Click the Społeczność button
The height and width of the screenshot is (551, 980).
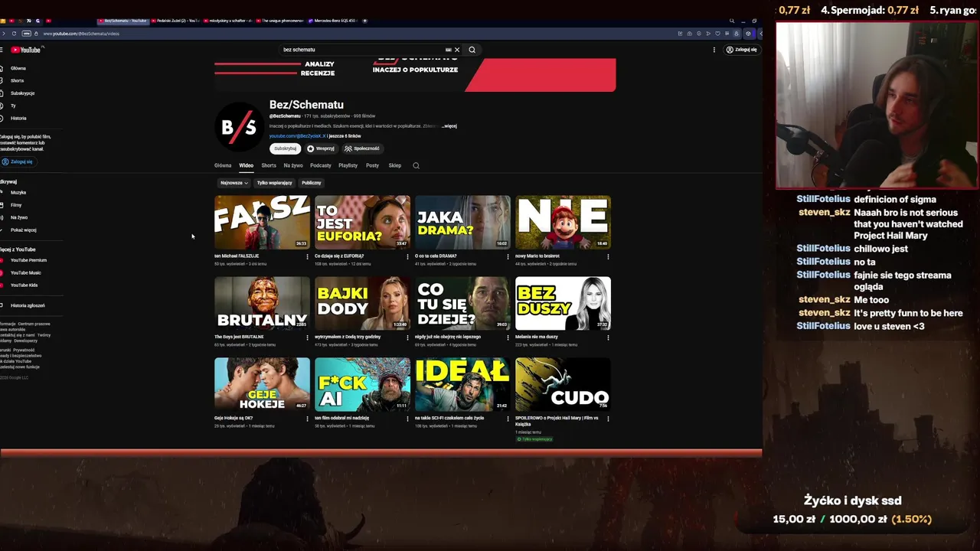362,148
